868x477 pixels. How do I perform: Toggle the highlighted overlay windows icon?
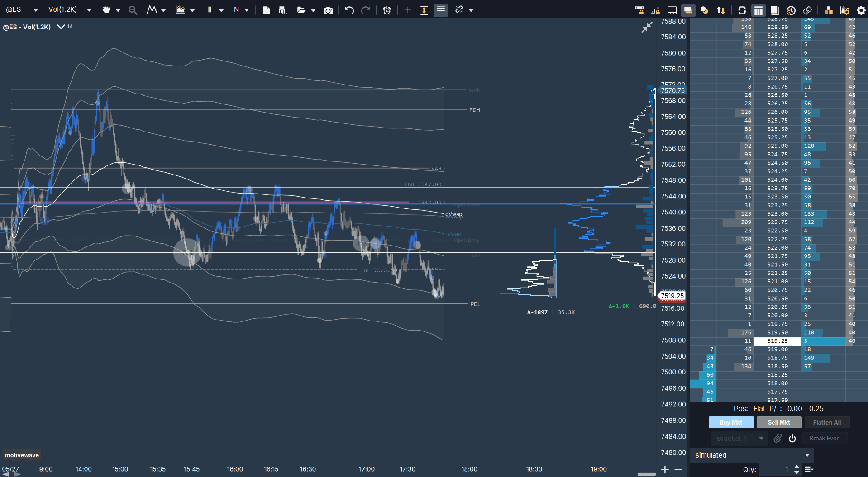(688, 10)
